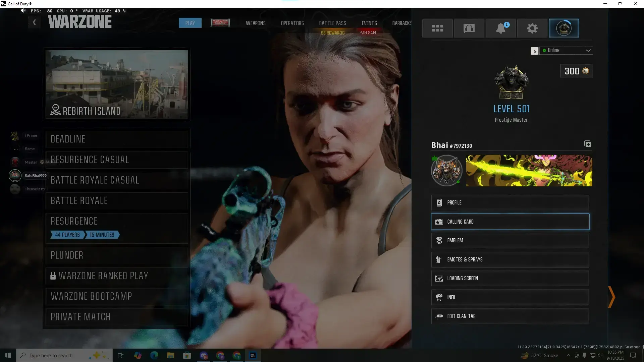Click the Windows search box
Screen dimensions: 644x362
click(64, 355)
